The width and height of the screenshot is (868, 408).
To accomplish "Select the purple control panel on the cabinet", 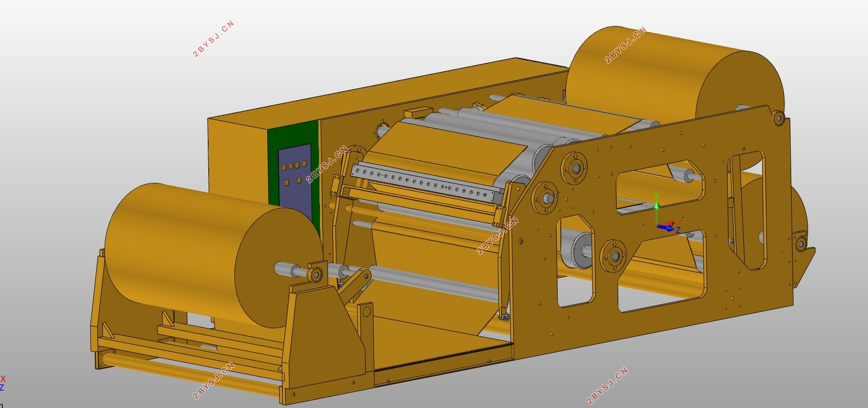I will [x=294, y=183].
